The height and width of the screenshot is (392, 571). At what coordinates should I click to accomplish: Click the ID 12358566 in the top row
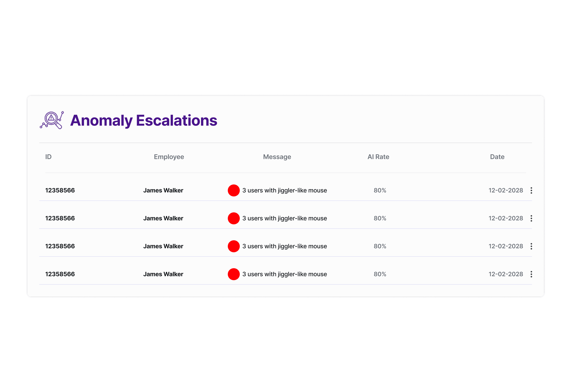pyautogui.click(x=60, y=190)
